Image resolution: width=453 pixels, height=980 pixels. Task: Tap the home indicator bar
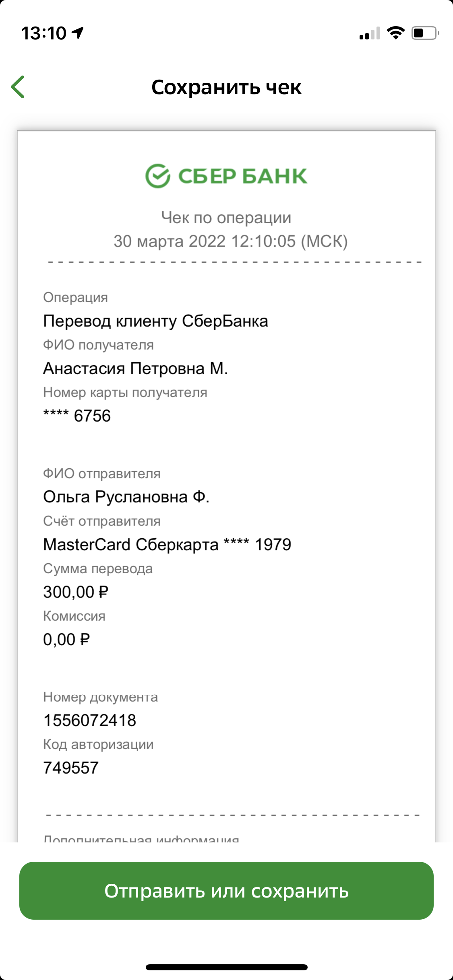pyautogui.click(x=226, y=967)
